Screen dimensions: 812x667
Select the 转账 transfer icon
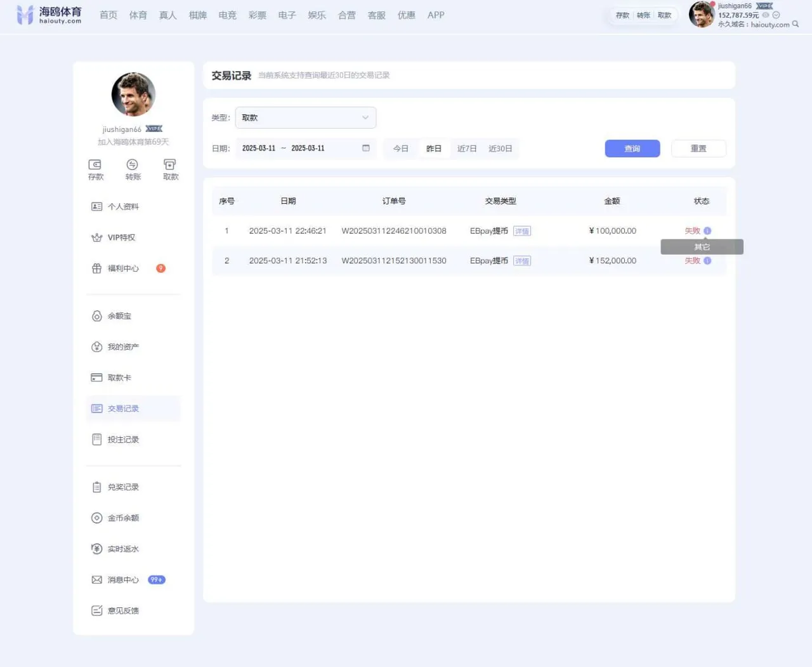tap(133, 169)
